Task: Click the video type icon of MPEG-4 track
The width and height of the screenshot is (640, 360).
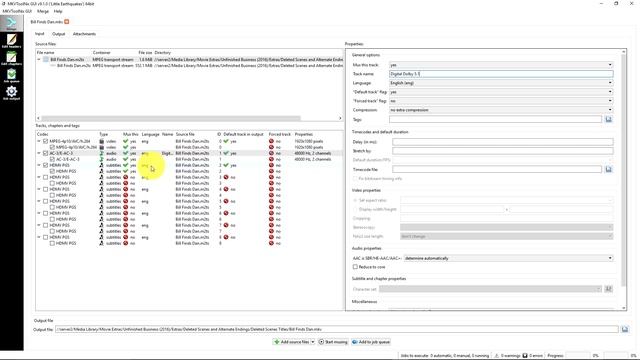Action: 102,141
